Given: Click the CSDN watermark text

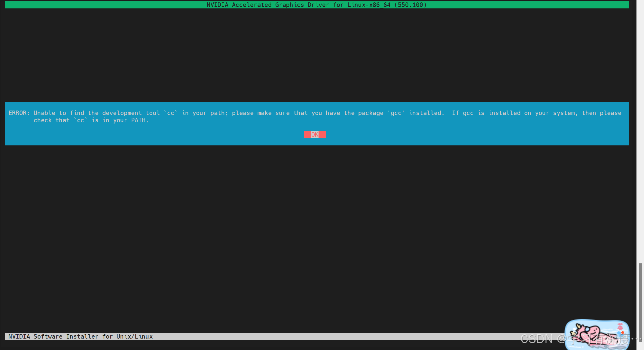Looking at the screenshot, I should [537, 339].
